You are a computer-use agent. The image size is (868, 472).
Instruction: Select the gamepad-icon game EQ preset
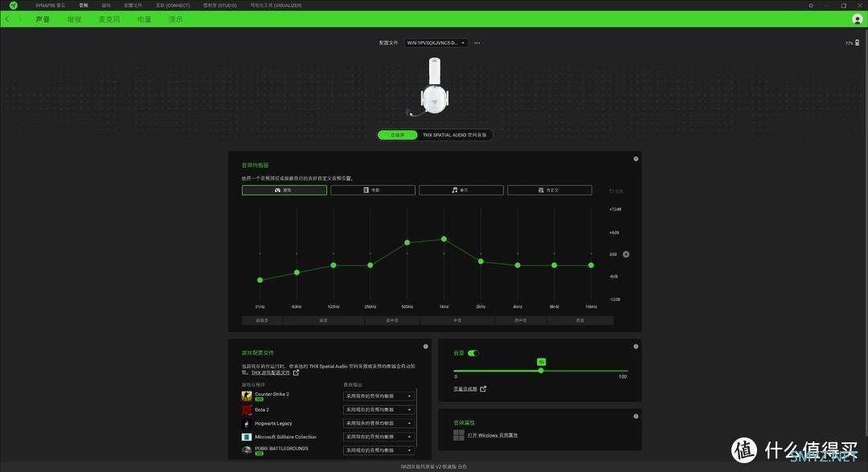pyautogui.click(x=284, y=190)
